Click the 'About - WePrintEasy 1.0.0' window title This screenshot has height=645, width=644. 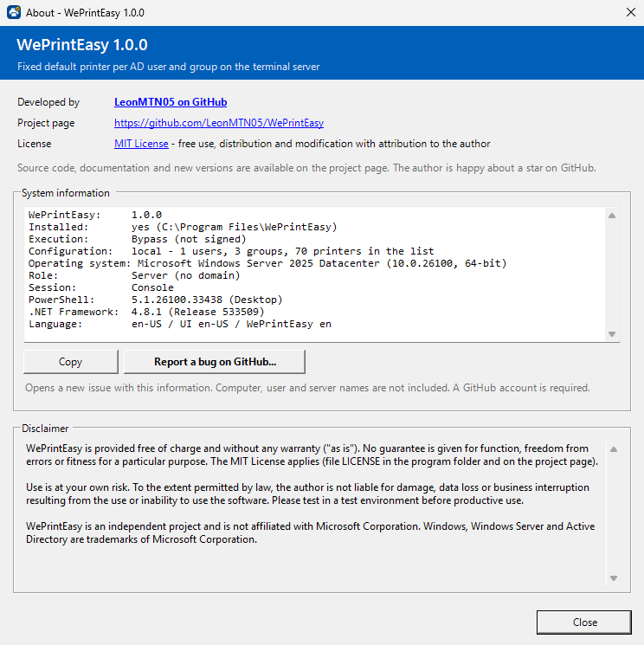[85, 13]
